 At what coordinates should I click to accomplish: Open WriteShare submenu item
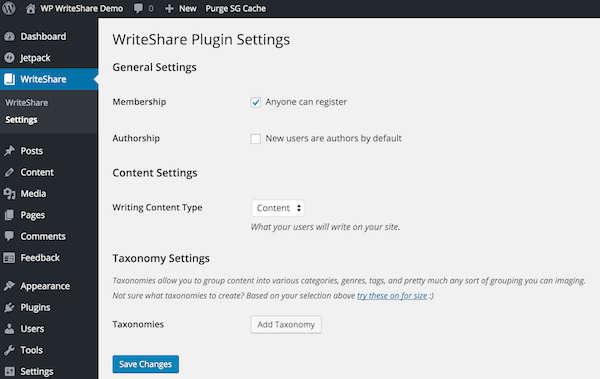point(27,103)
